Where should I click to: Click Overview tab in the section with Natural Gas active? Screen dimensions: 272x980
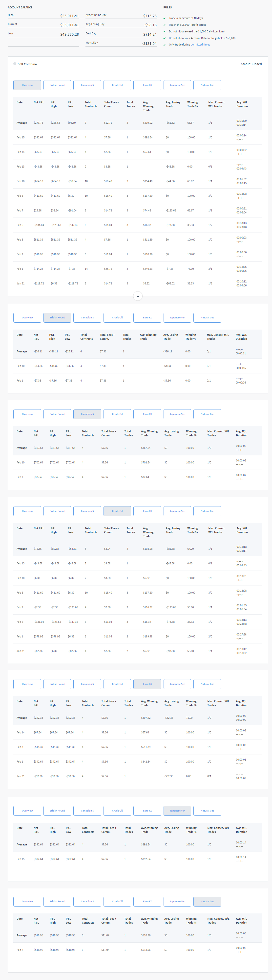pos(27,901)
